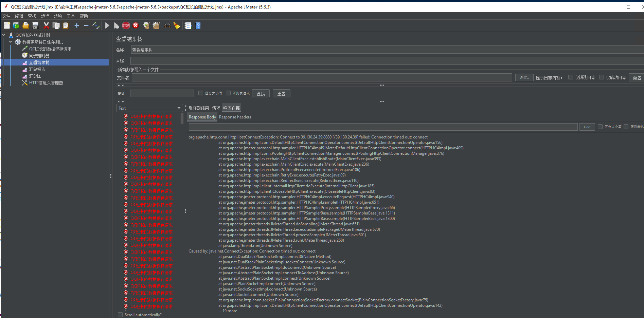Screen dimensions: 644x318
Task: Open the 编辑 menu
Action: coord(19,16)
